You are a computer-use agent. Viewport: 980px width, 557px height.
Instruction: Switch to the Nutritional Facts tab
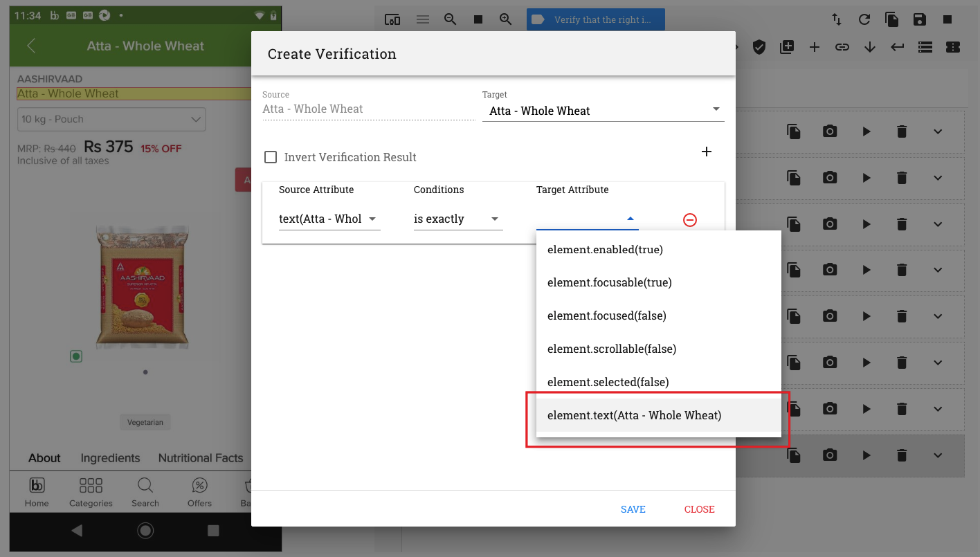click(201, 458)
